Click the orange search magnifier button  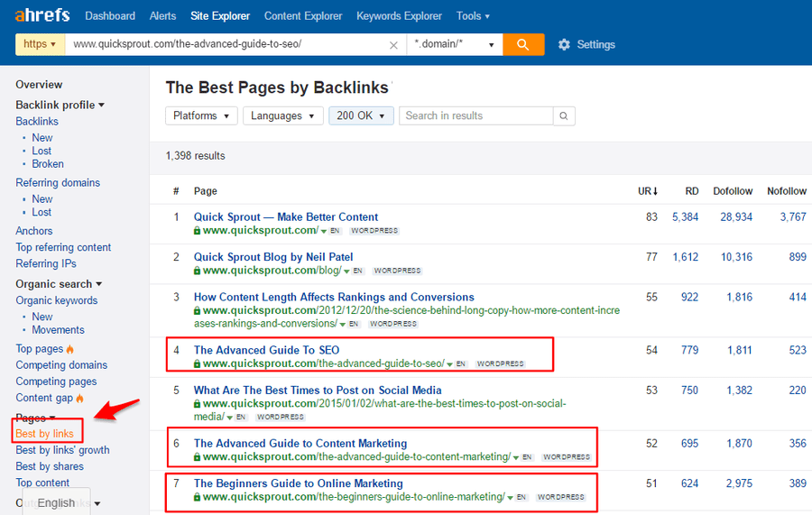[523, 44]
